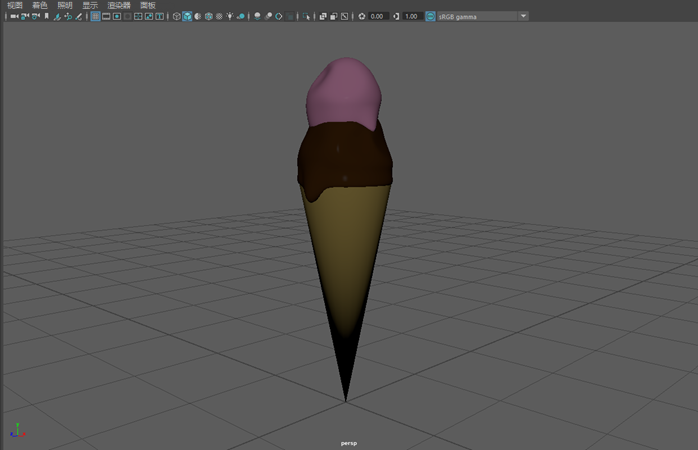The image size is (698, 450).
Task: Click the Bookmarks icon
Action: click(46, 16)
